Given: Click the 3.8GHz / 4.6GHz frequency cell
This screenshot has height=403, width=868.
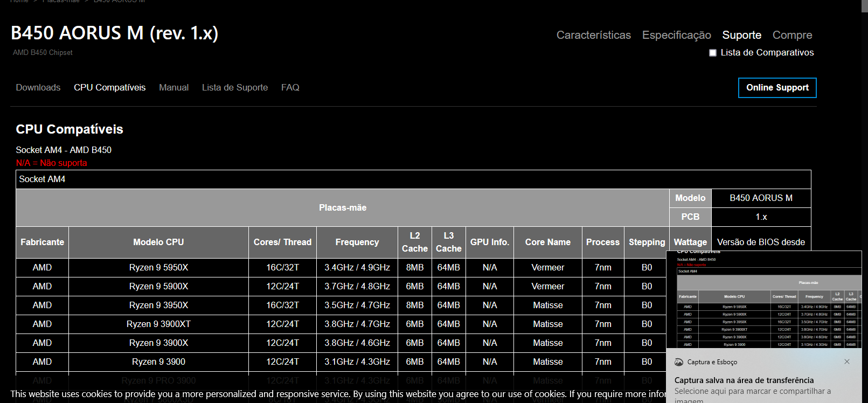Looking at the screenshot, I should [357, 343].
